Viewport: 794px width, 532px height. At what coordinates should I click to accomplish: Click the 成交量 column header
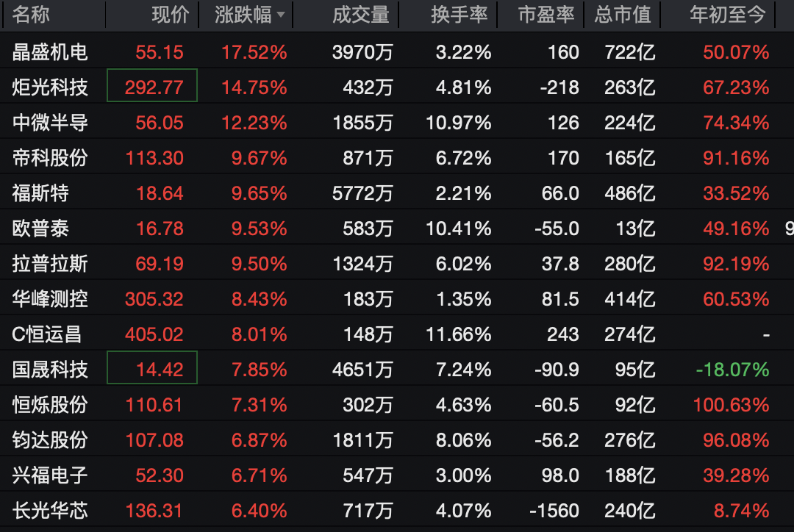360,15
